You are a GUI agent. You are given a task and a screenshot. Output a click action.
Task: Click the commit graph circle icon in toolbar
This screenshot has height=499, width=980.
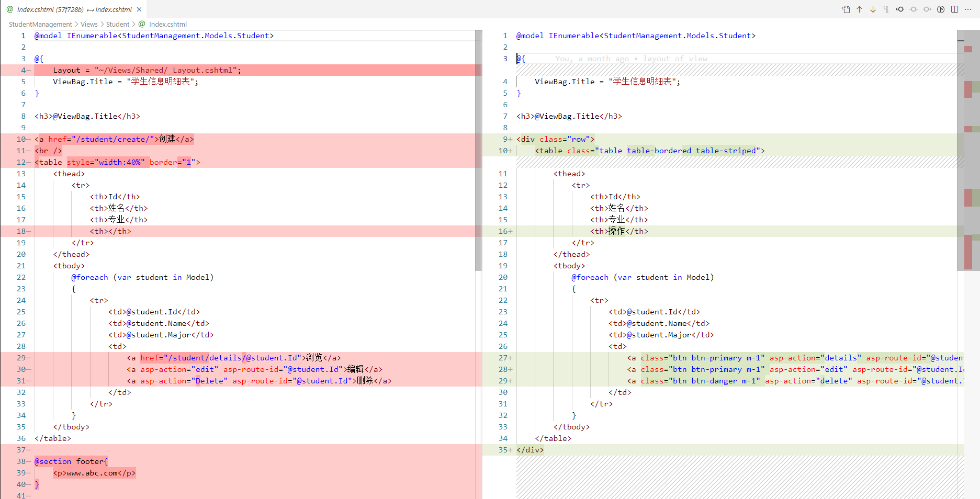coord(941,9)
